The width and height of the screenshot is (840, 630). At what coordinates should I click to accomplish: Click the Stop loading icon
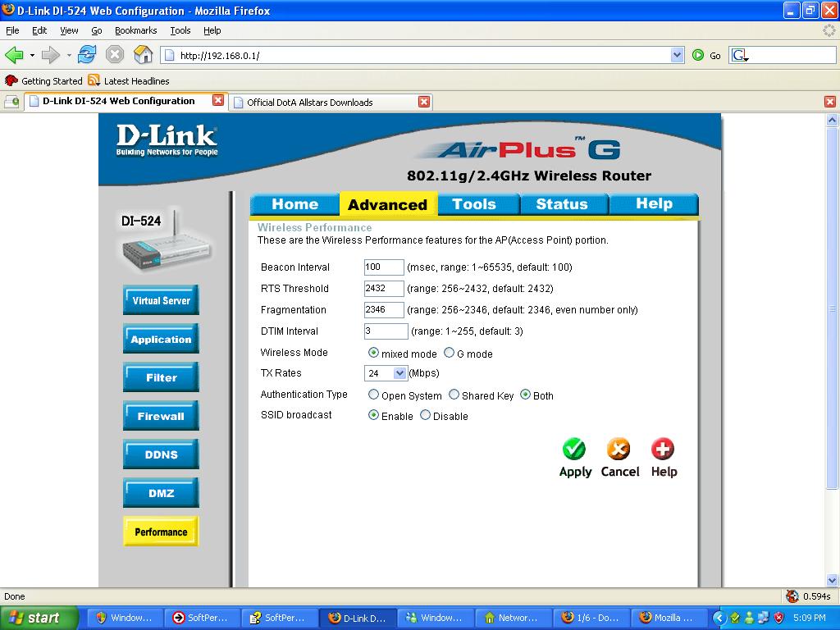pos(115,55)
